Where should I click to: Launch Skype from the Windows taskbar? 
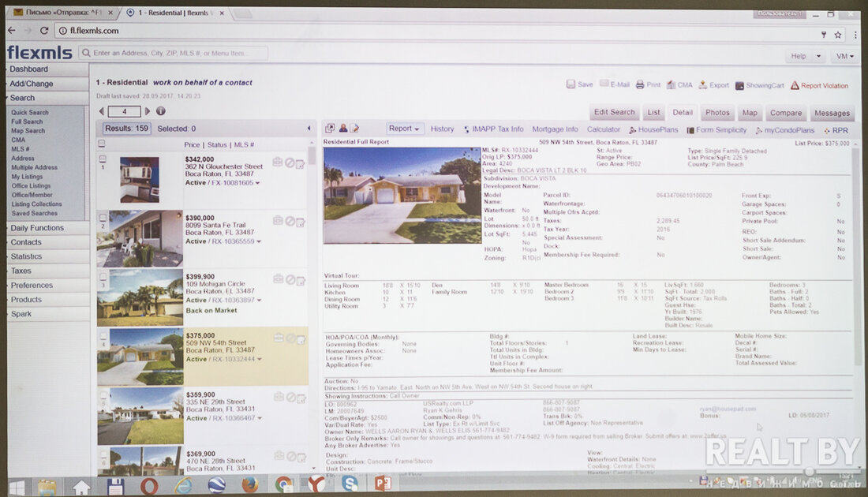(x=349, y=484)
